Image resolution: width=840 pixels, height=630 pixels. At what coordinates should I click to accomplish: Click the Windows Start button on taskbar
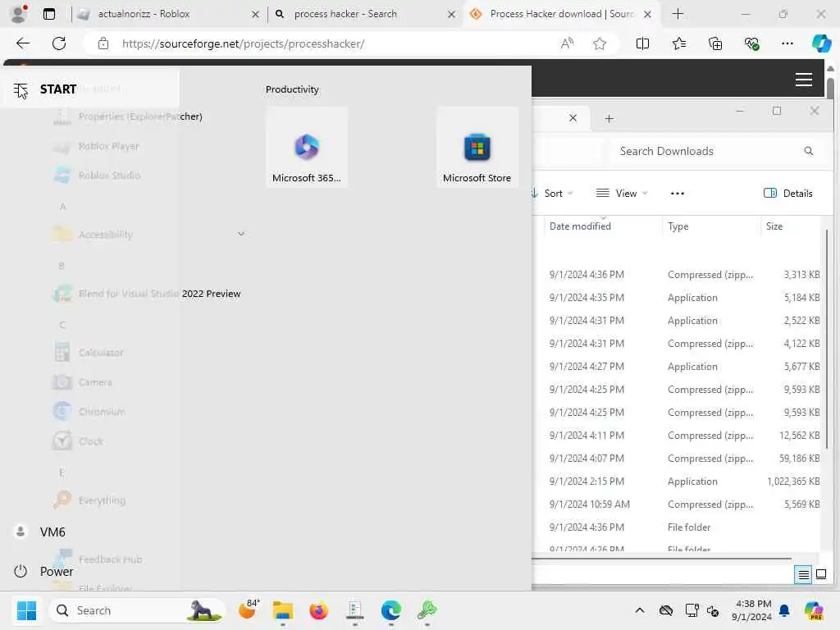click(x=26, y=610)
